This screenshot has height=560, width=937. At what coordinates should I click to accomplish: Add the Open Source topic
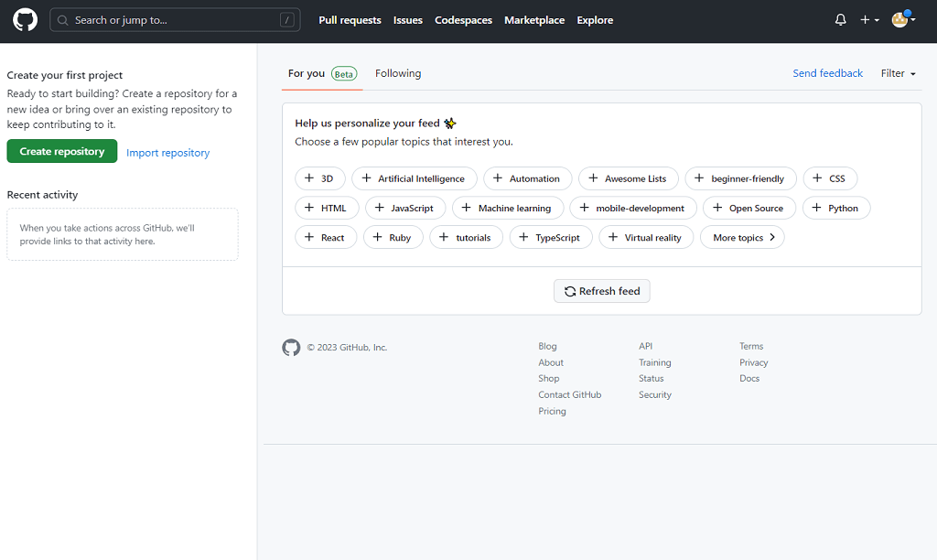tap(749, 208)
